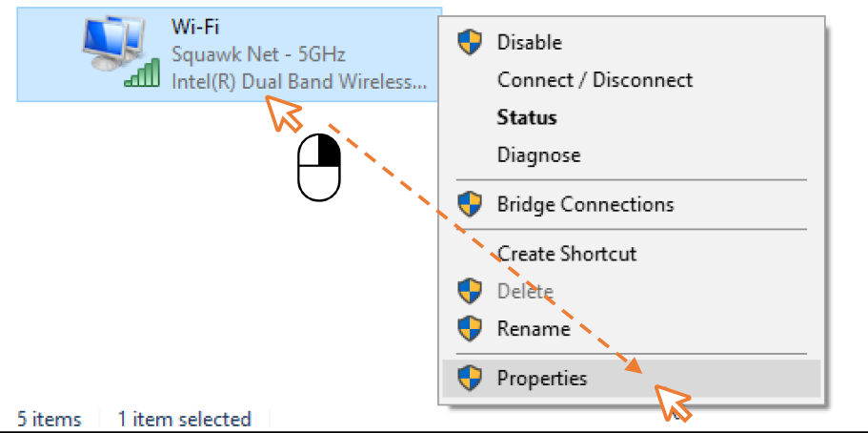Click the shield icon beside Bridge Connections
The image size is (868, 433).
[470, 205]
